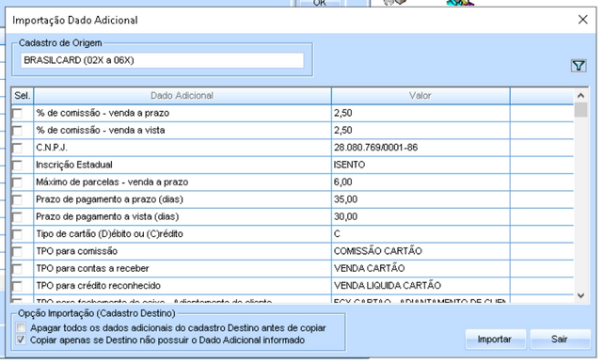The width and height of the screenshot is (603, 364).
Task: Check TPO para comissão row
Action: [x=18, y=252]
